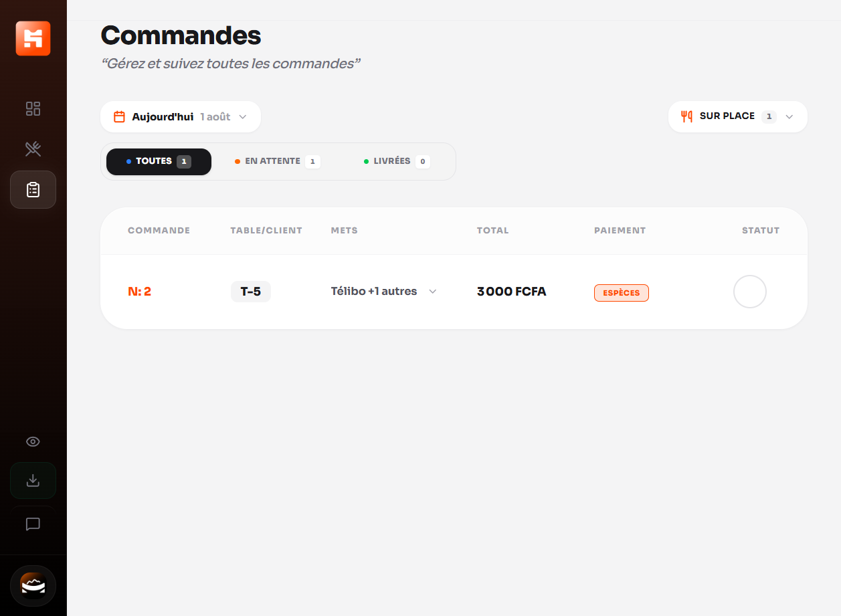841x616 pixels.
Task: Click order number N: 2
Action: [x=139, y=292]
